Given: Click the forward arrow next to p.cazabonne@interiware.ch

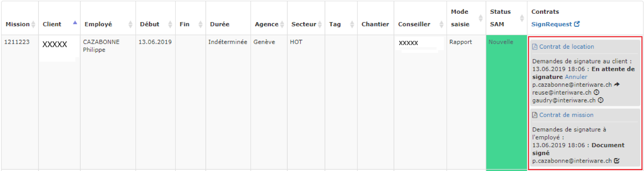Looking at the screenshot, I should pos(617,85).
